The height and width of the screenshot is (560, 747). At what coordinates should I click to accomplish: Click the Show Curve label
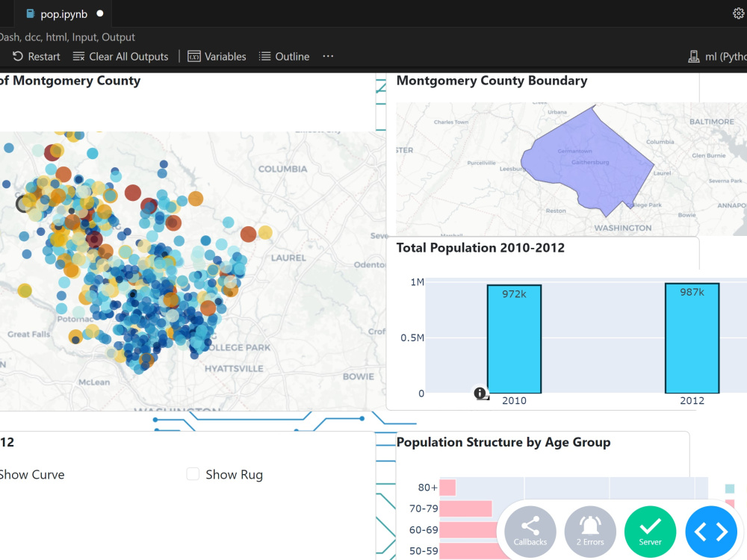pos(31,475)
